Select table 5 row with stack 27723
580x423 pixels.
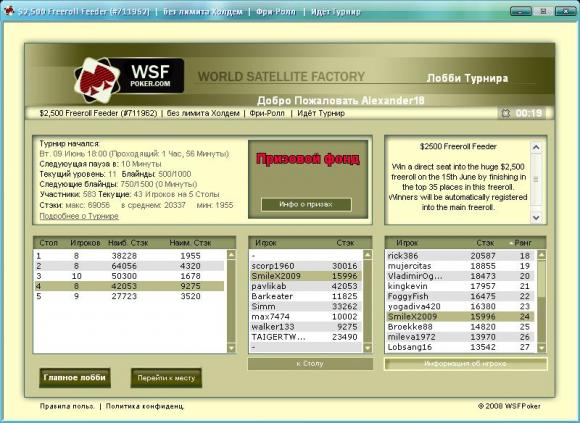[x=129, y=296]
